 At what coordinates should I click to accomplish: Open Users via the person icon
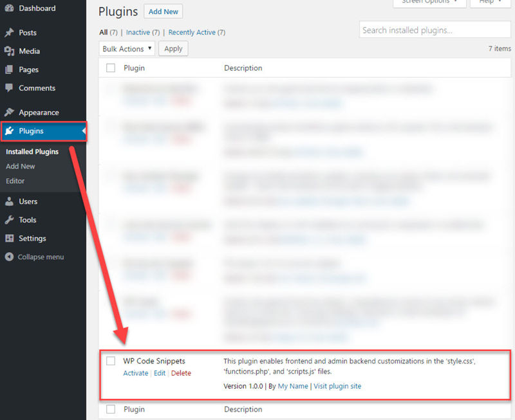point(11,201)
